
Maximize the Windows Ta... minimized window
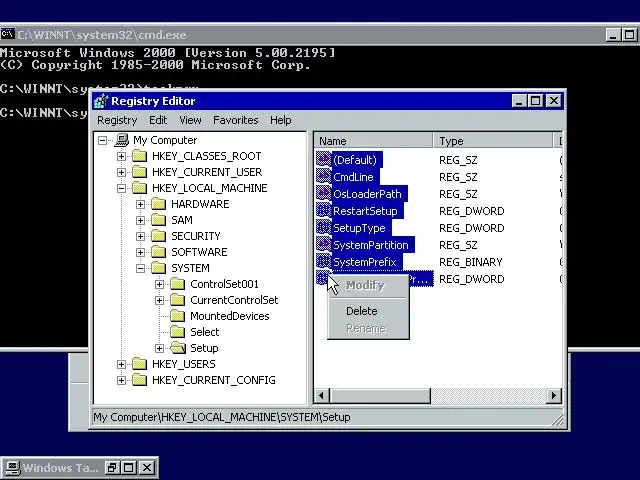(x=129, y=467)
